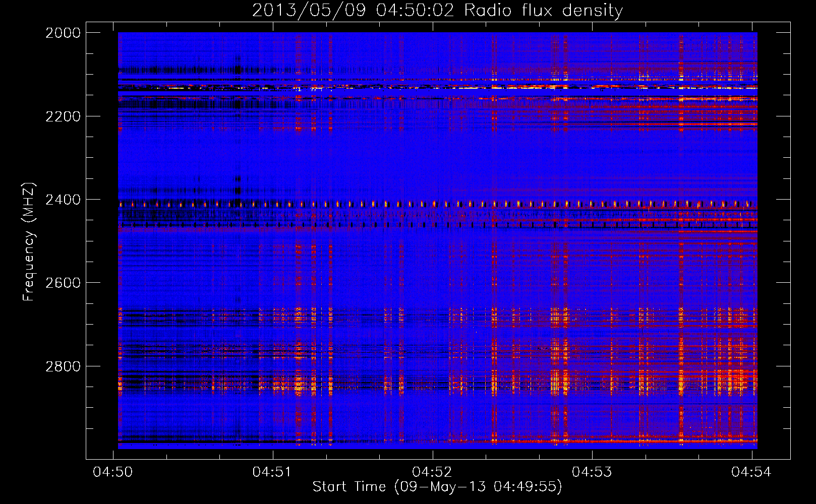The width and height of the screenshot is (816, 504).
Task: Select the 'Frequency (MHZ)' y-axis label
Action: tap(29, 242)
